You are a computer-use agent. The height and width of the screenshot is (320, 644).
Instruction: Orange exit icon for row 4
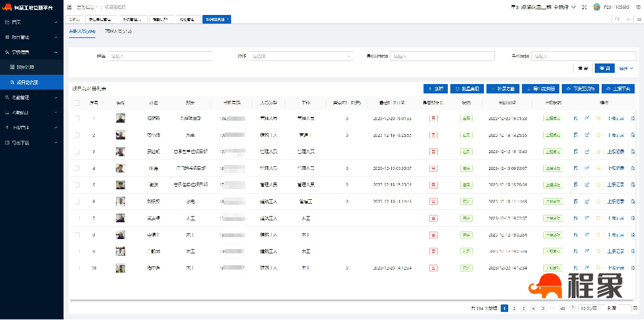point(599,168)
